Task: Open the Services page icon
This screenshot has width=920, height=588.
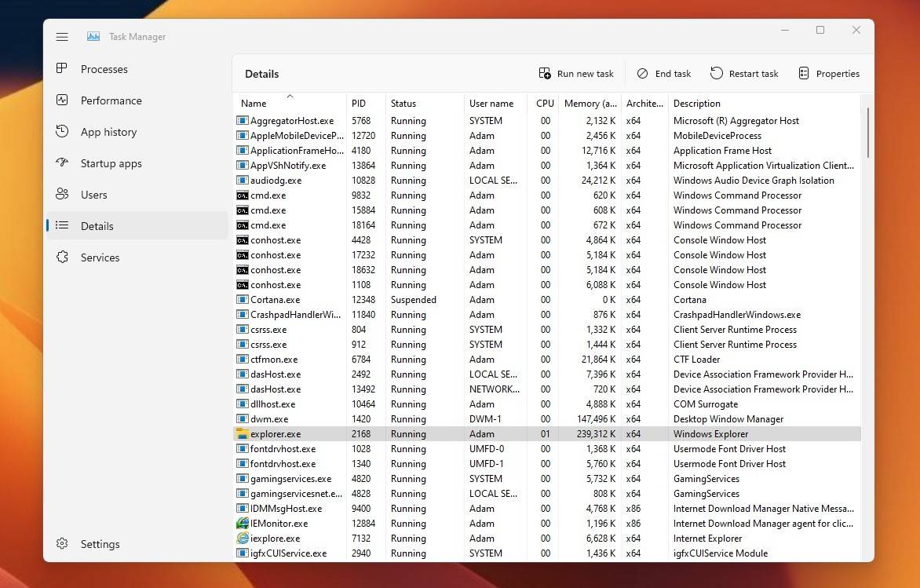Action: click(63, 257)
